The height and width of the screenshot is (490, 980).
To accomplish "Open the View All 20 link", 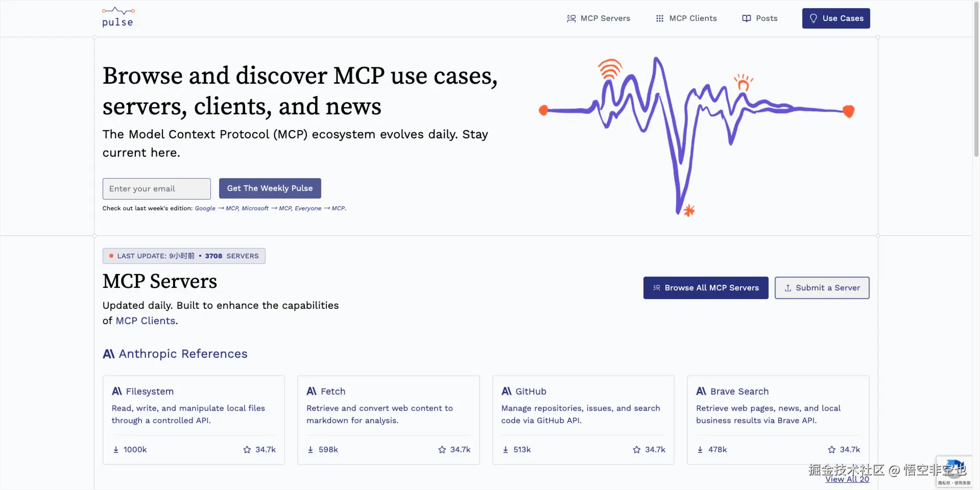I will [x=847, y=479].
